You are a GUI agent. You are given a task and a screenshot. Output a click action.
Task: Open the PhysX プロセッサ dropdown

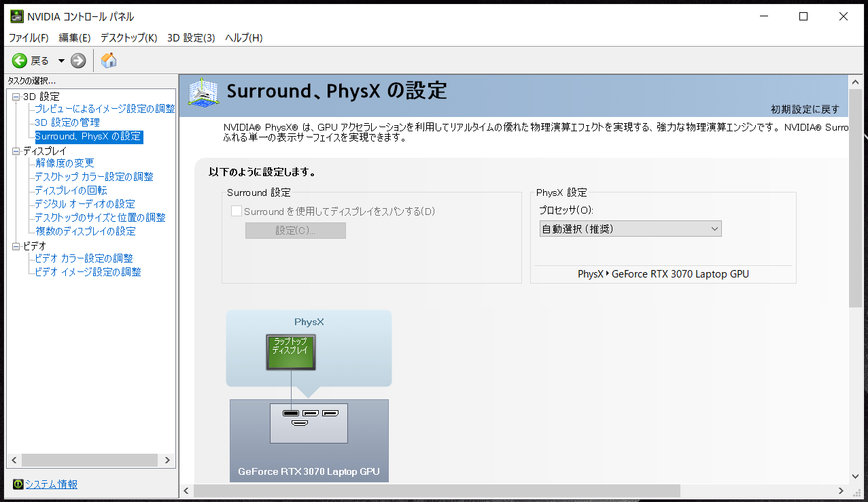pyautogui.click(x=630, y=229)
